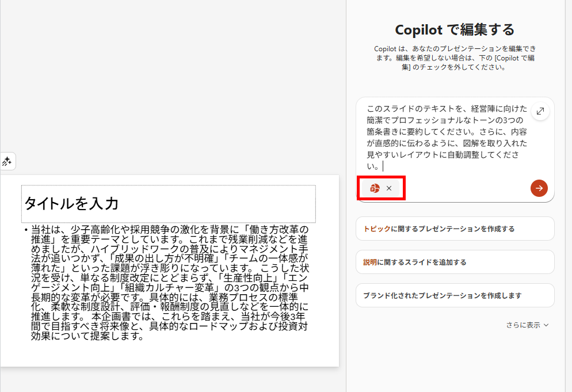Click the PowerPoint file attachment icon
Screen dimensions: 572x392
375,188
